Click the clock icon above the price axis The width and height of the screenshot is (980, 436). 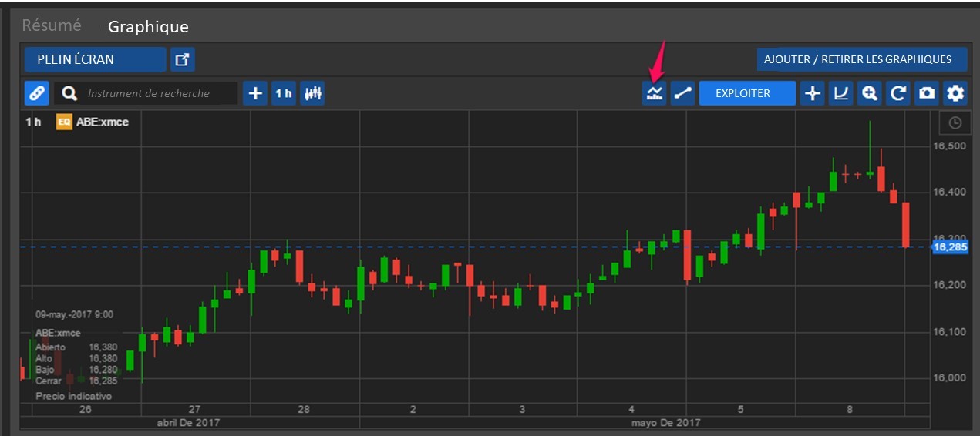955,122
